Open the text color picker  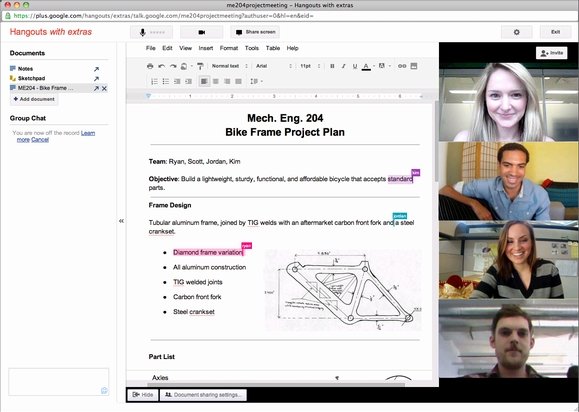click(366, 66)
